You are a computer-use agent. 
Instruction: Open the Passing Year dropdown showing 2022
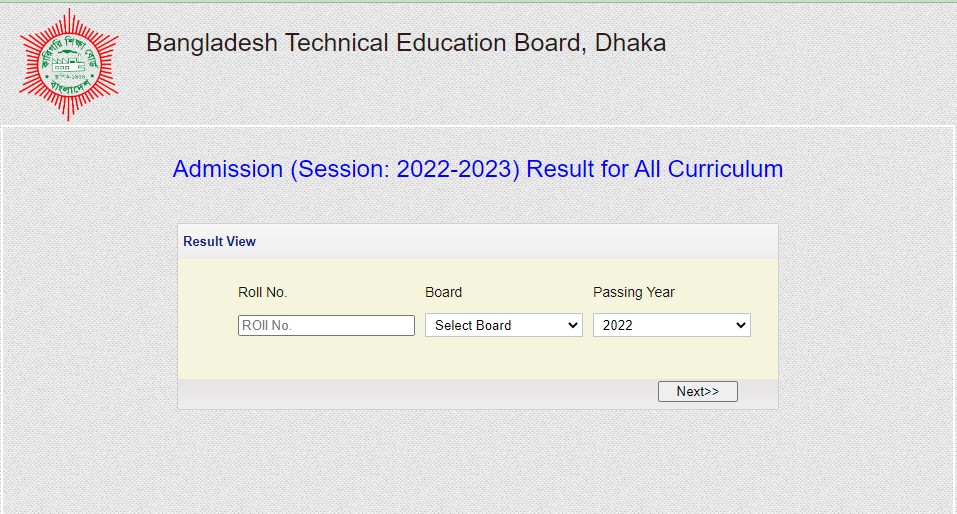pos(671,325)
